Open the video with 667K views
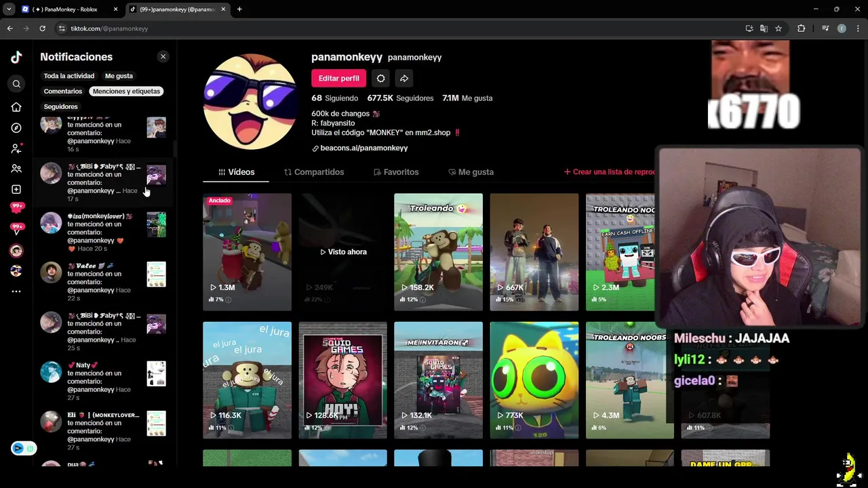This screenshot has height=488, width=868. tap(534, 252)
